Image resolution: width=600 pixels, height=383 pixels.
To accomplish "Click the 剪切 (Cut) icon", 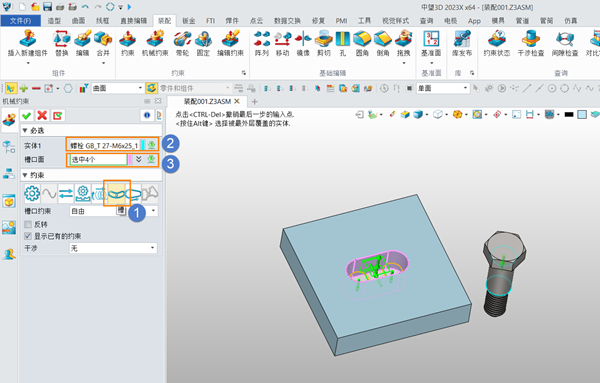I will coord(324,39).
